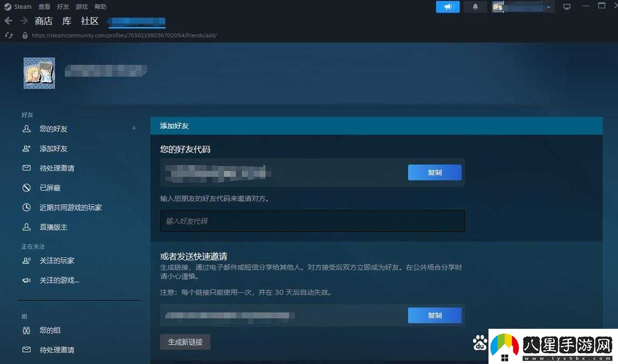Open 直播版主 via the broadcast icon
Viewport: 618px width, 364px height.
26,227
